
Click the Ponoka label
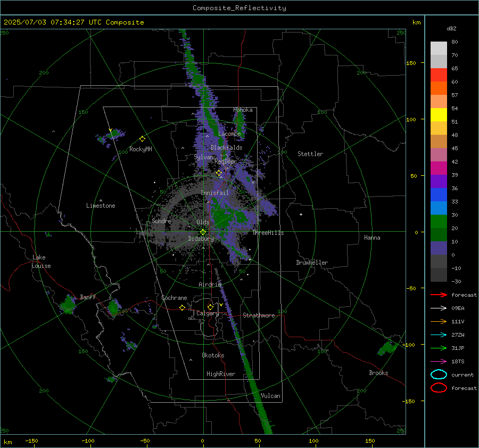pyautogui.click(x=243, y=110)
